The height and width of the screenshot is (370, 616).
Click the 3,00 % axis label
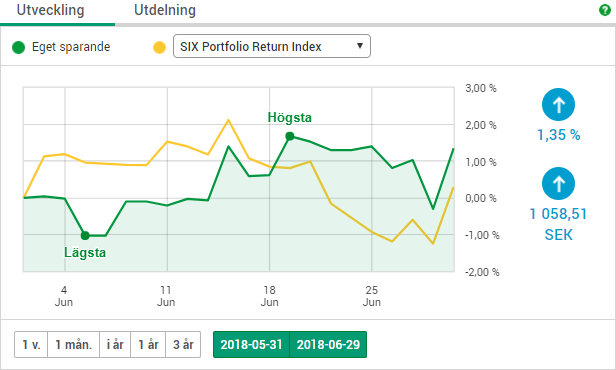pyautogui.click(x=481, y=88)
